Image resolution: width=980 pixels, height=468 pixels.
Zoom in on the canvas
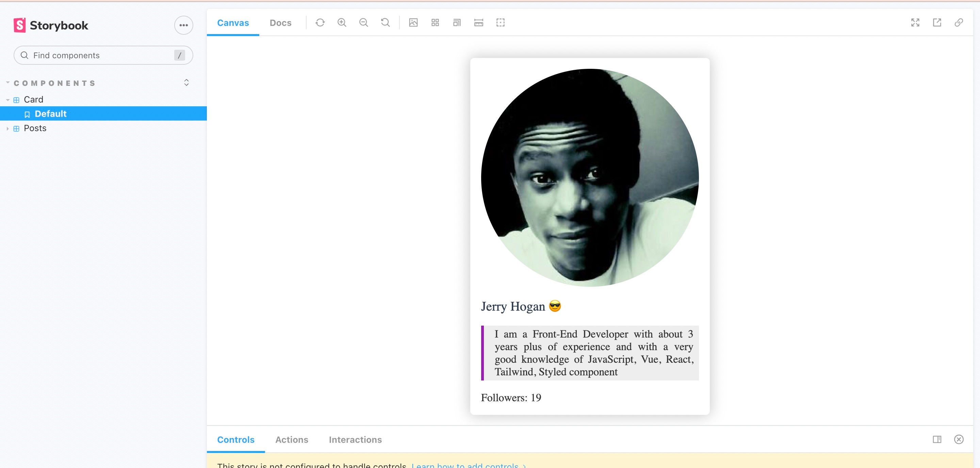pyautogui.click(x=342, y=23)
